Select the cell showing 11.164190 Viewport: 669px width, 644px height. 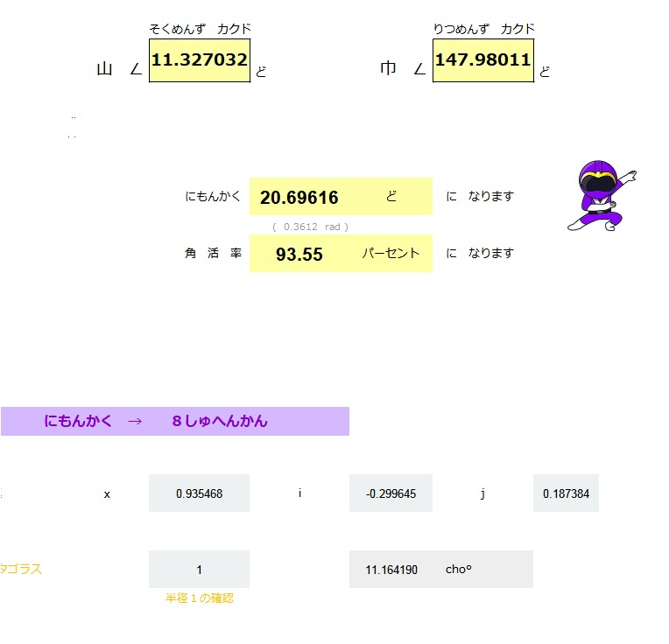391,570
